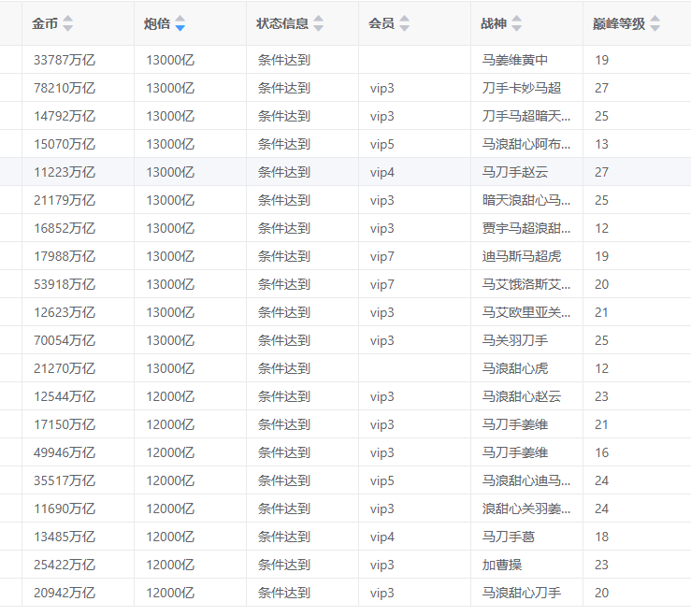Click vip4 in the 13485万亿 row
This screenshot has width=691, height=616.
click(x=381, y=537)
